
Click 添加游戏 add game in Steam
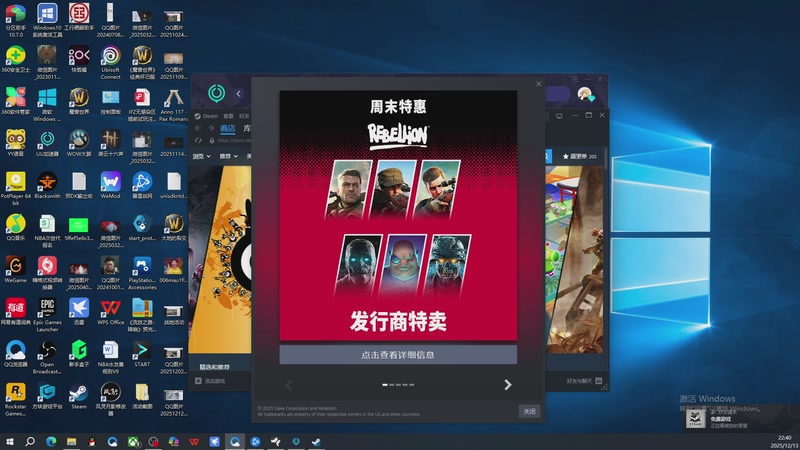[210, 381]
